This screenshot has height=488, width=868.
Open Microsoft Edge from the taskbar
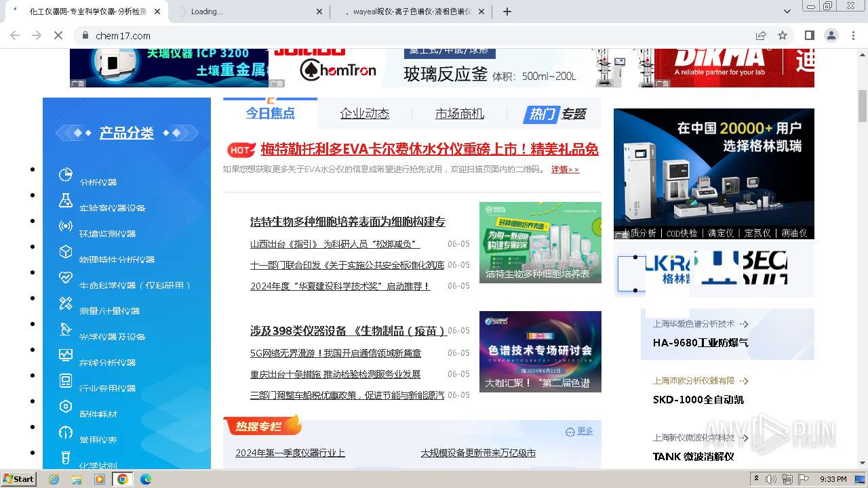tap(145, 479)
